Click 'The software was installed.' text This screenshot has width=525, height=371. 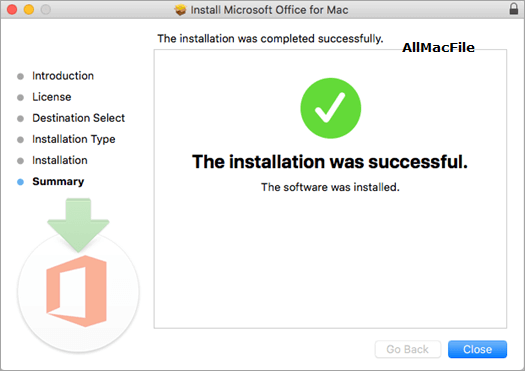[330, 187]
